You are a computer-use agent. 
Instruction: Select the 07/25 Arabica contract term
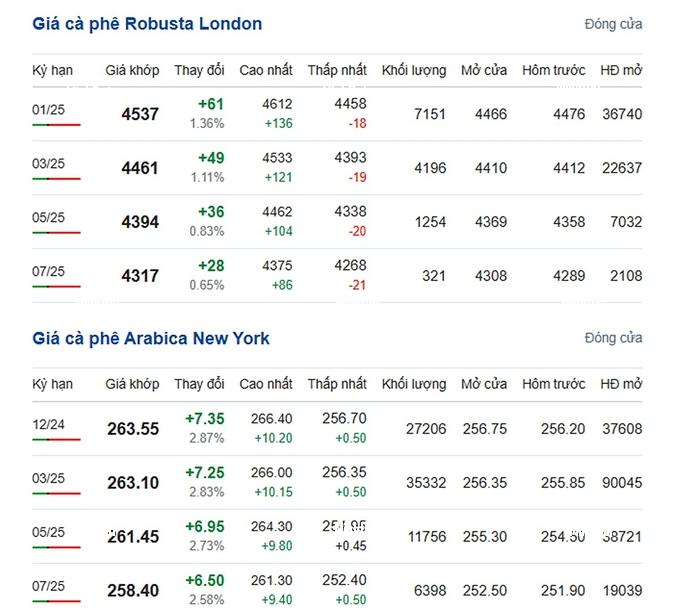point(48,586)
